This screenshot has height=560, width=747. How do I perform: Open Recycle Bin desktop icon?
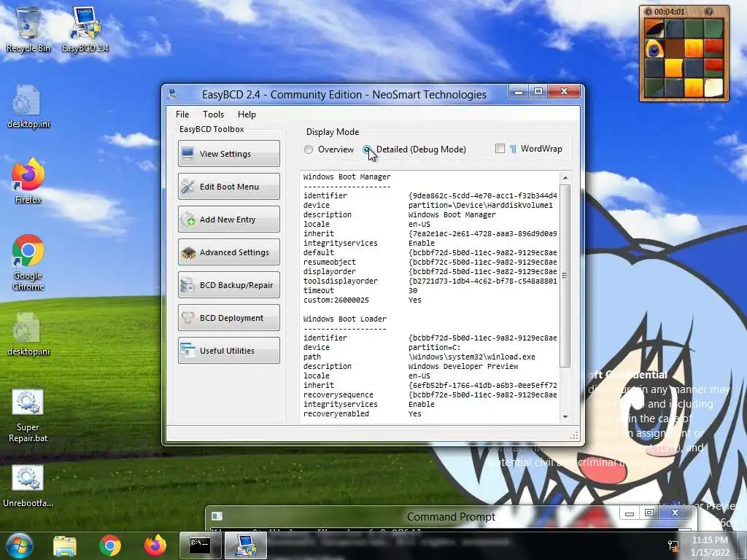[x=28, y=29]
